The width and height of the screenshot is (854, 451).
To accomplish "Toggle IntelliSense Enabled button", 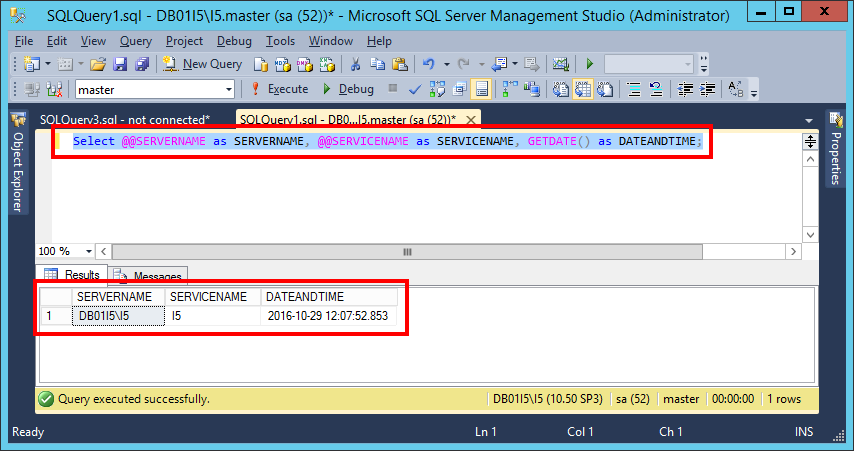I will (x=481, y=89).
